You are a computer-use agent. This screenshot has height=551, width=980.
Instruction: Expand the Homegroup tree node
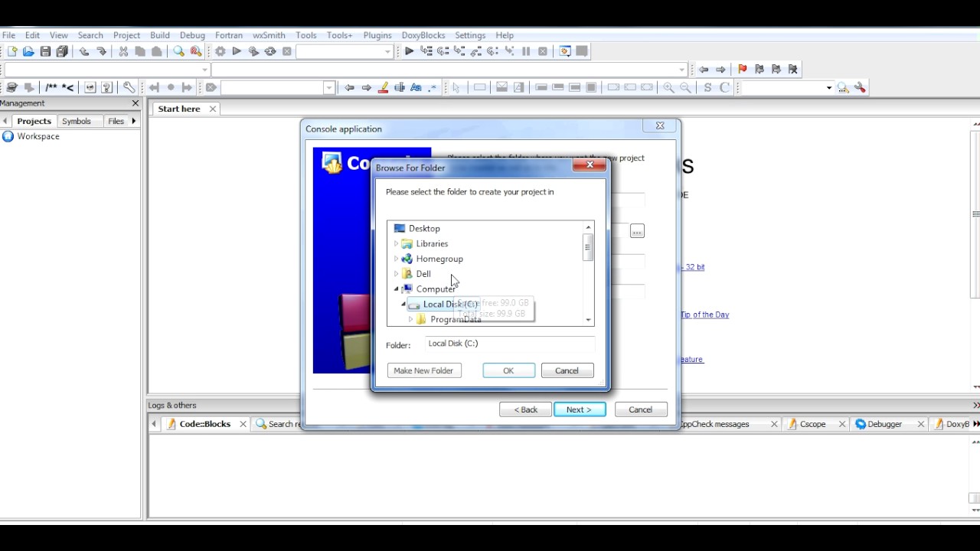[397, 259]
